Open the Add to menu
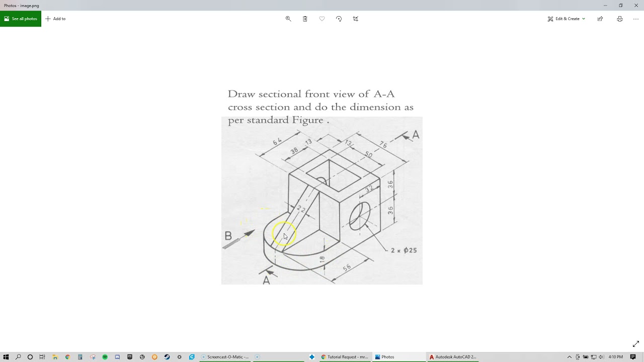The width and height of the screenshot is (644, 362). pyautogui.click(x=55, y=19)
